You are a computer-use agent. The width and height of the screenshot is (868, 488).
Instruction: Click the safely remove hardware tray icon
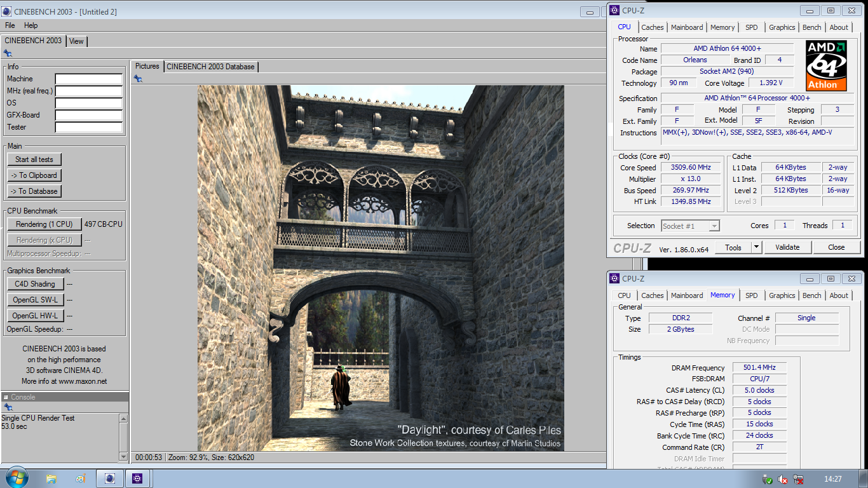768,479
